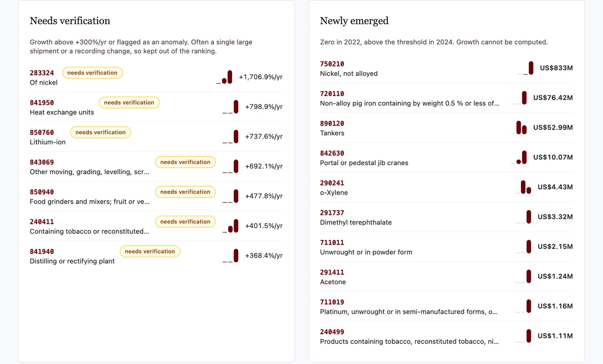603x364 pixels.
Task: Click the +368.4%/yr growth value
Action: 264,255
